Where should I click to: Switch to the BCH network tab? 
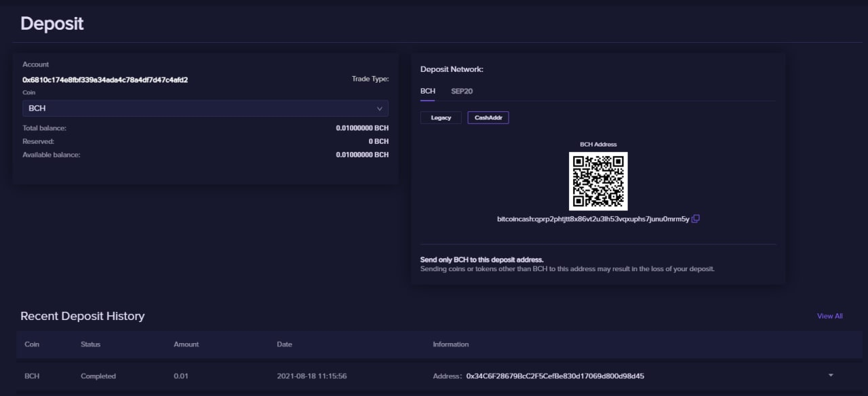pos(428,91)
